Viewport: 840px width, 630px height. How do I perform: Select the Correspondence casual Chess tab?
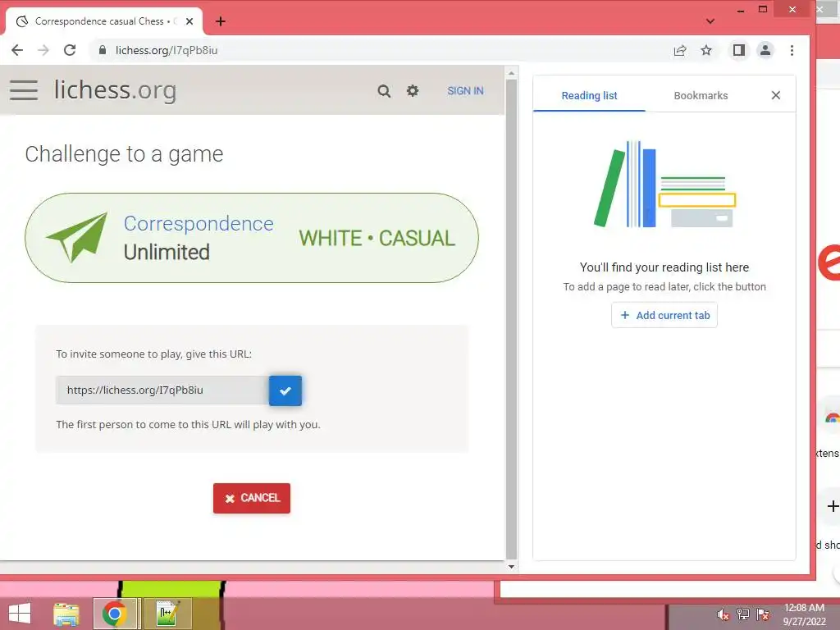[x=104, y=21]
